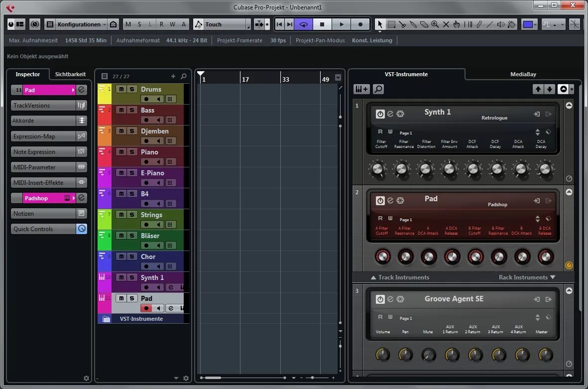Toggle power on Synth 1 instrument

tap(380, 114)
